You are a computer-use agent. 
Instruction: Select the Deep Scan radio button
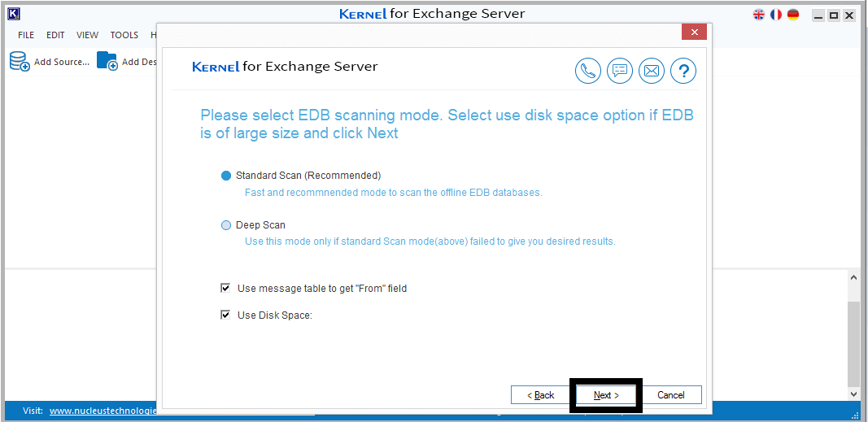pos(226,226)
